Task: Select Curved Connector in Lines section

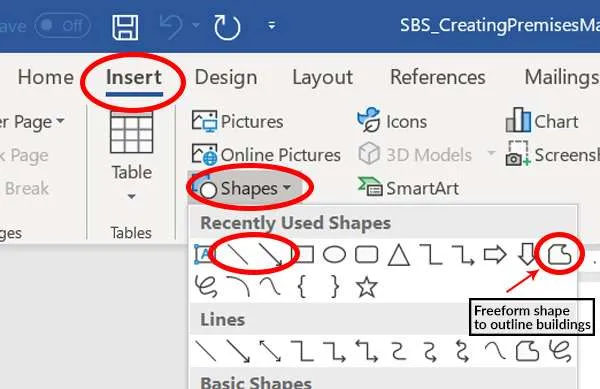Action: pyautogui.click(x=399, y=351)
